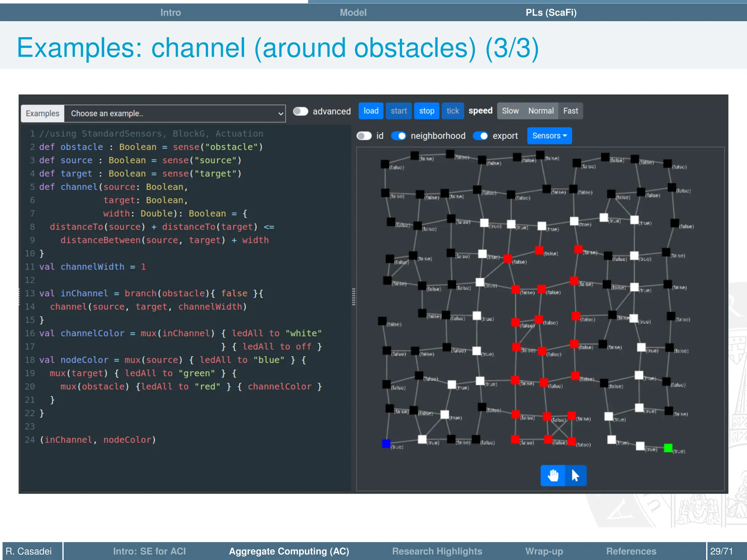Select the hand pan tool icon
Image resolution: width=747 pixels, height=560 pixels.
(553, 475)
